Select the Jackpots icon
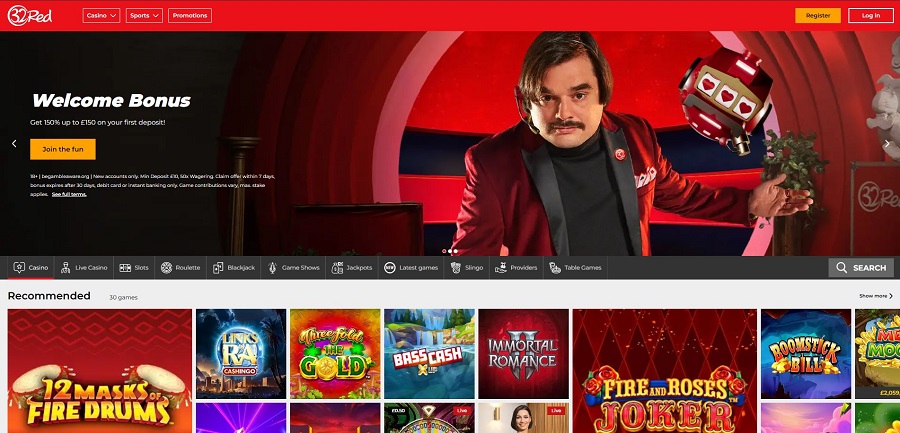Viewport: 900px width, 433px height. [x=338, y=268]
